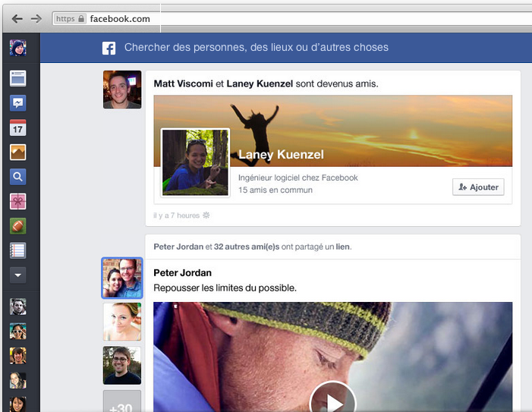This screenshot has height=412, width=532.
Task: Click the football icon in the sidebar
Action: 18,225
